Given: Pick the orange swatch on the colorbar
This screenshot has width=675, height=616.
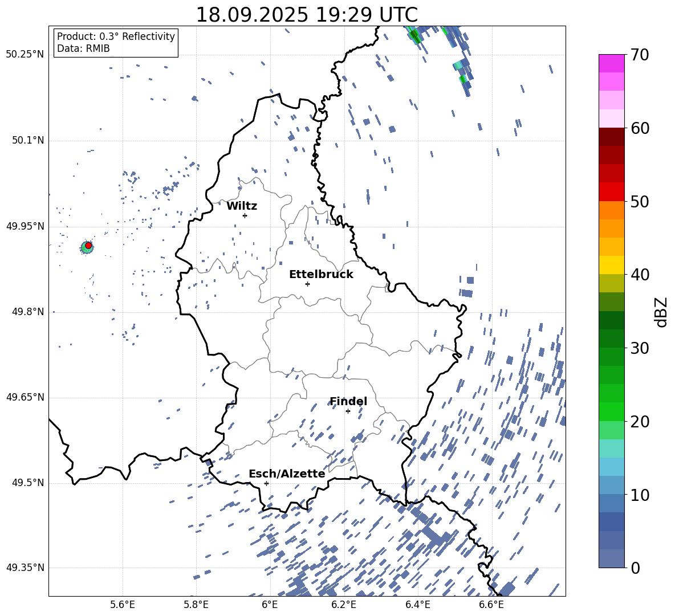Looking at the screenshot, I should coord(611,210).
